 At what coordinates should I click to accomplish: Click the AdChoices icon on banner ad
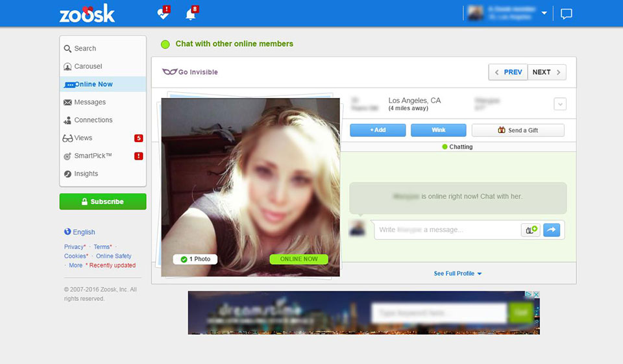(x=529, y=295)
